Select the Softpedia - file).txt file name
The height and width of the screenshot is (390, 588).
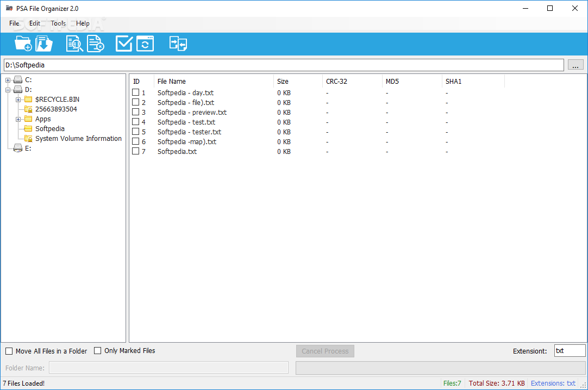(x=186, y=102)
